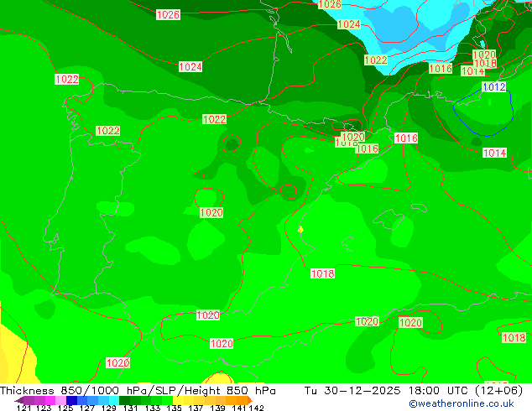The height and width of the screenshot is (411, 532).
Task: Click the purple arrow tip starting the legend
Action: (19, 400)
